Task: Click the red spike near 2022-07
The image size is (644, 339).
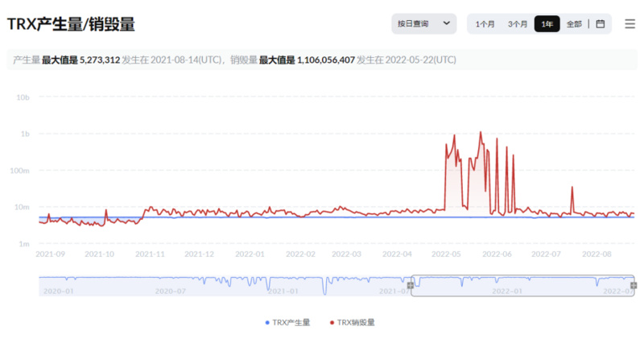Action: [572, 188]
